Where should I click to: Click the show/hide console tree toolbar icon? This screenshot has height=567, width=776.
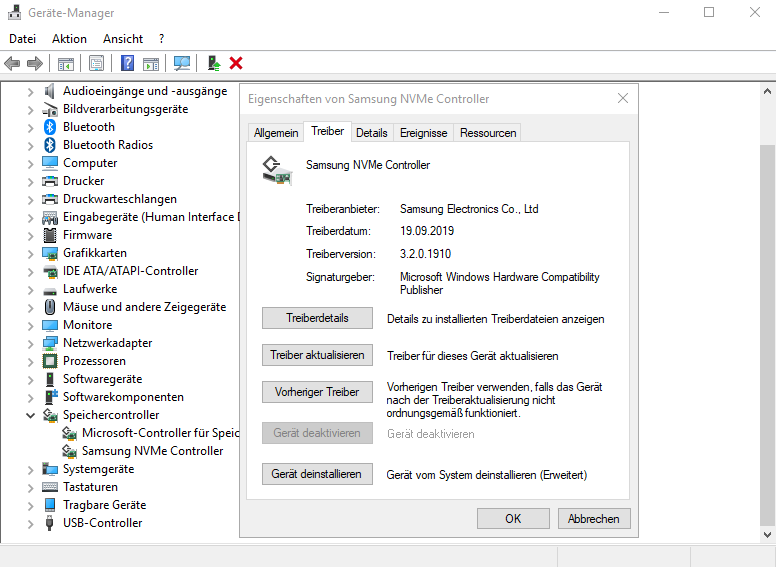66,63
